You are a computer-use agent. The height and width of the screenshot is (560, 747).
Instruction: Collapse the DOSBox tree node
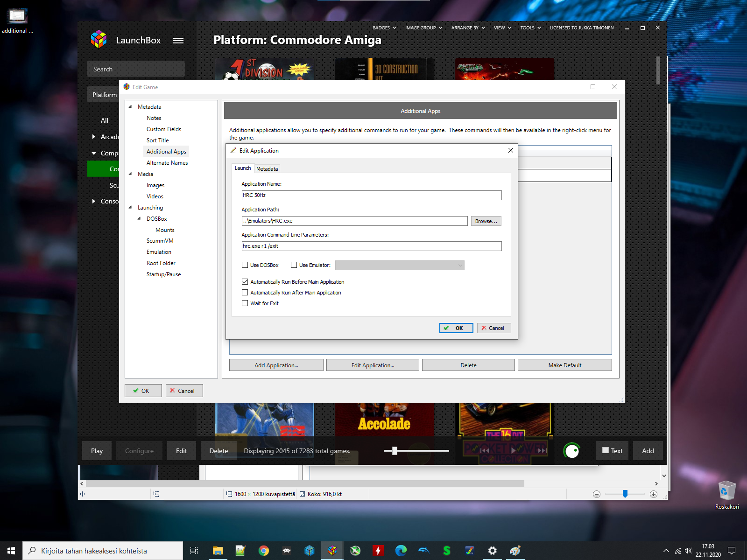coord(139,219)
